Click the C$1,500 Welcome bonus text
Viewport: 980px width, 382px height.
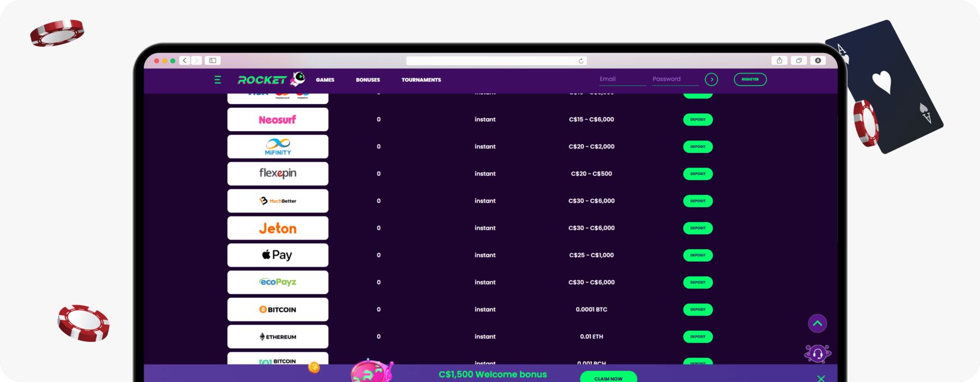(x=493, y=374)
